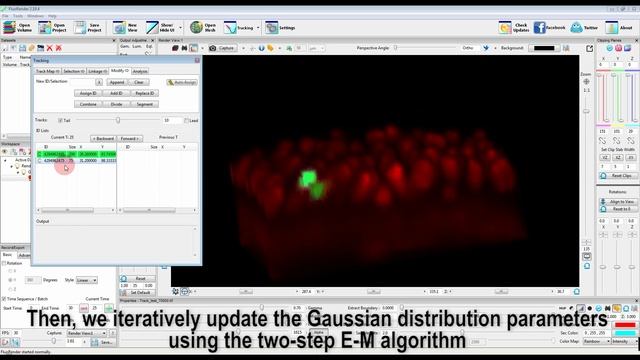
Task: Click the full-screen icon in Render View toolbar
Action: tap(589, 48)
